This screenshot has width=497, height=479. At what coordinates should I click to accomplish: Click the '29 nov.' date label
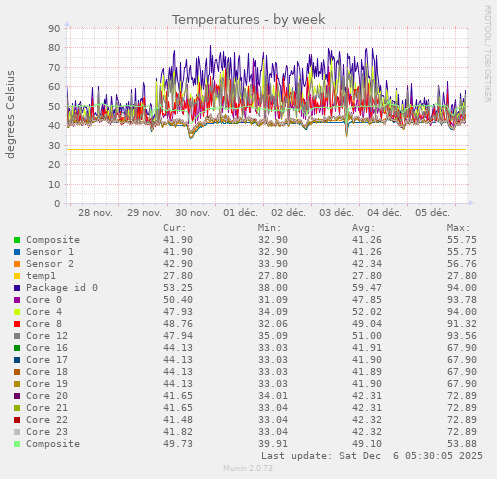pos(144,213)
